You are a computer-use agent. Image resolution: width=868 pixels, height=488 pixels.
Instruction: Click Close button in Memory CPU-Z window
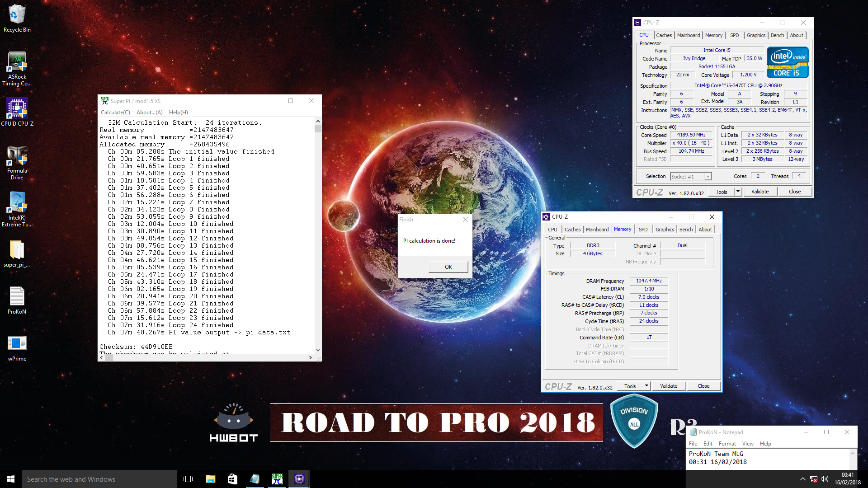pos(703,386)
